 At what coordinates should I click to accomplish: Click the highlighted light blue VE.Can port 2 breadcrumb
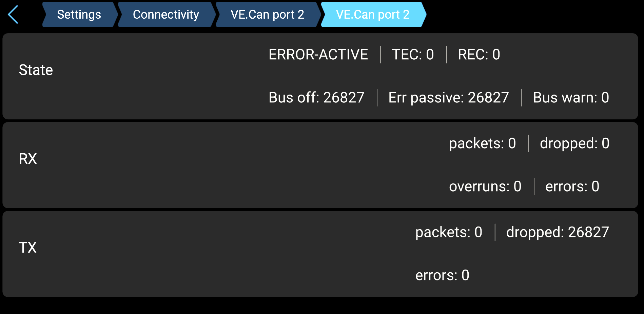pos(372,15)
